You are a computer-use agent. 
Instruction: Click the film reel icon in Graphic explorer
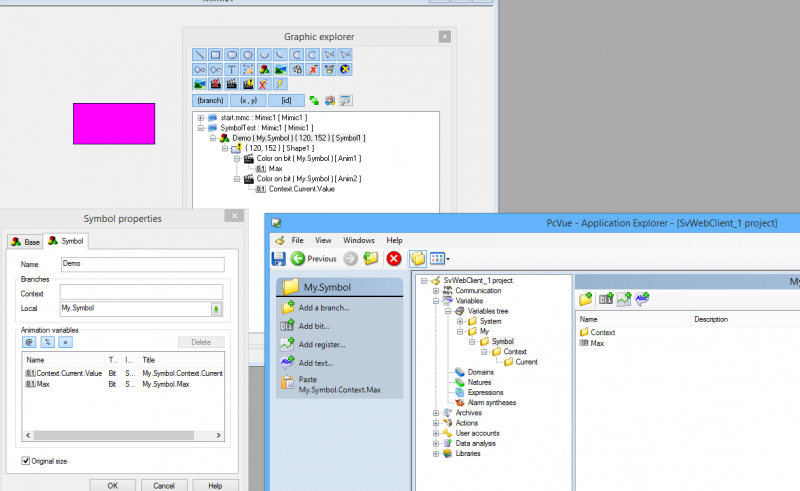point(297,69)
